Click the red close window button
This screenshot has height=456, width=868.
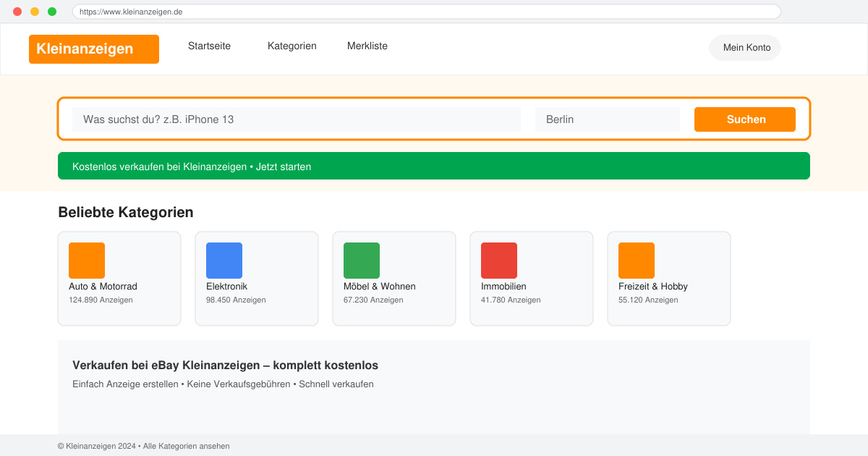(17, 12)
